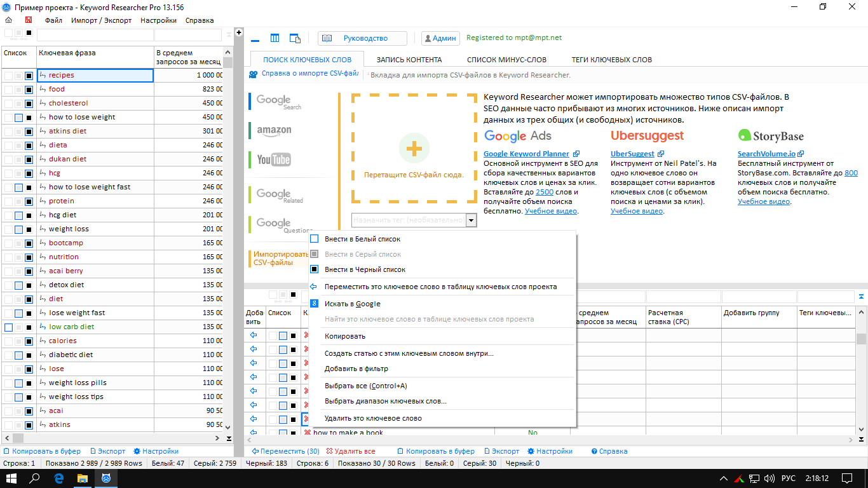The height and width of the screenshot is (488, 868).
Task: Open Microsoft Edge from the taskbar
Action: pos(58,478)
